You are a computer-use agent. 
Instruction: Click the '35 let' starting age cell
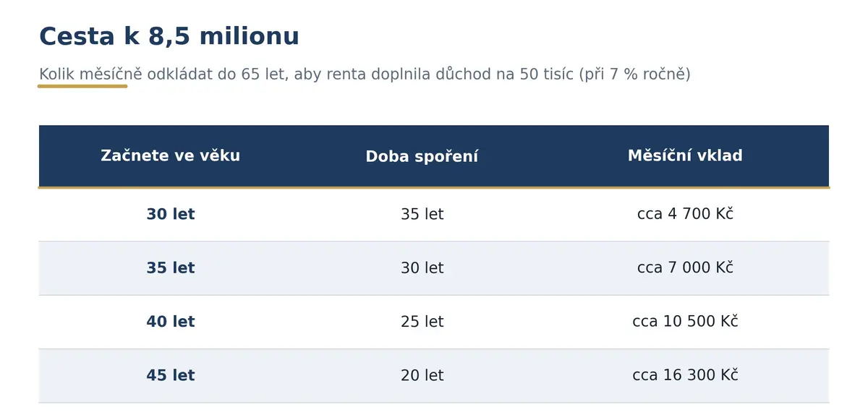(x=171, y=268)
